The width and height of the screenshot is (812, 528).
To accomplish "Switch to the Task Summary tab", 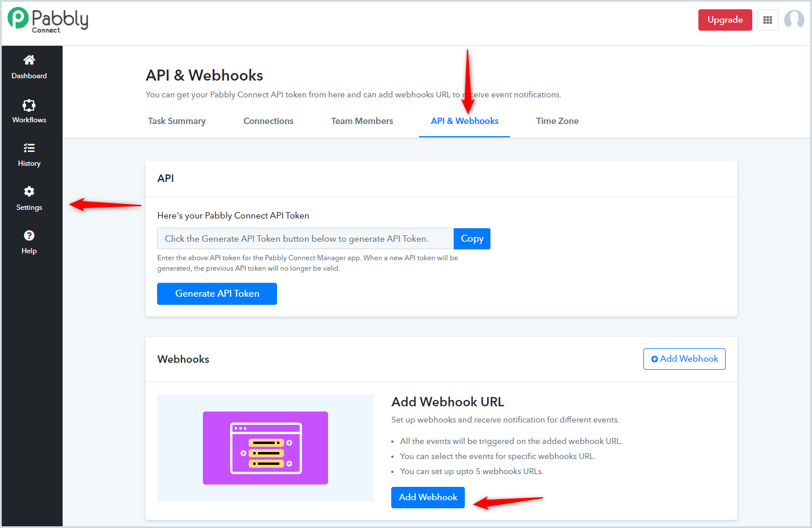I will (x=177, y=121).
